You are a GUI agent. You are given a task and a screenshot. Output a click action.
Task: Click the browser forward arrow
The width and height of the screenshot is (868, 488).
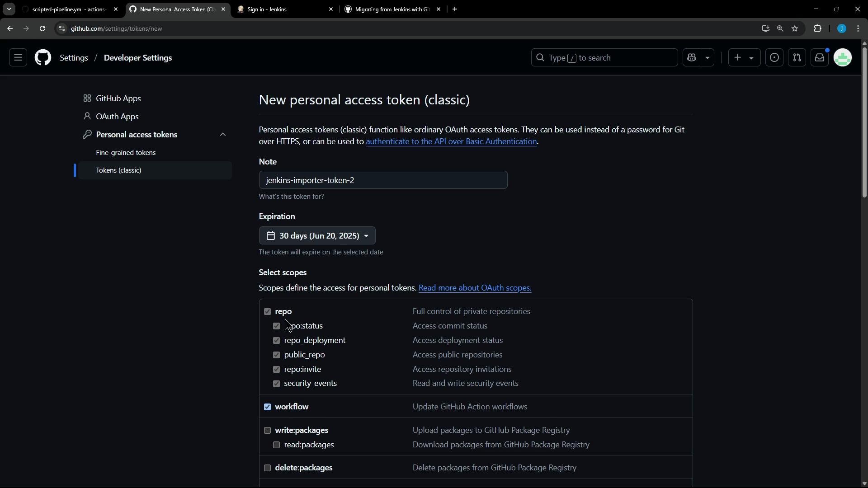(26, 28)
